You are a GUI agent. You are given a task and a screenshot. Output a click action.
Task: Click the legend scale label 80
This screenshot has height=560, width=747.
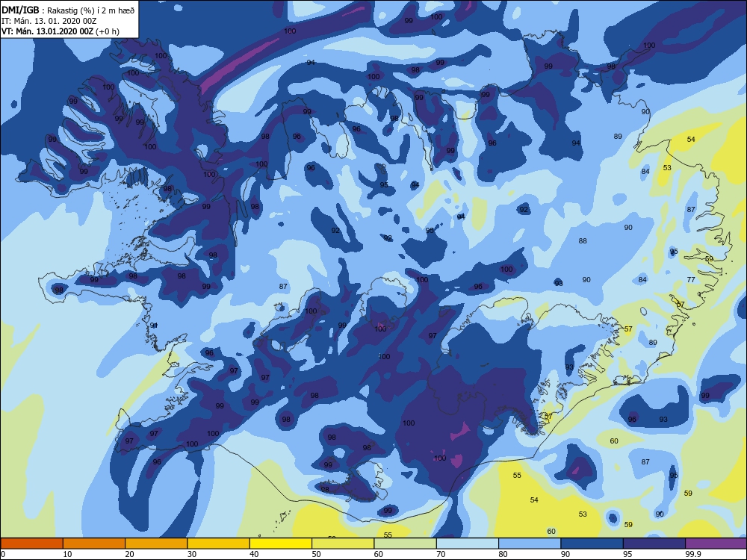click(x=503, y=554)
